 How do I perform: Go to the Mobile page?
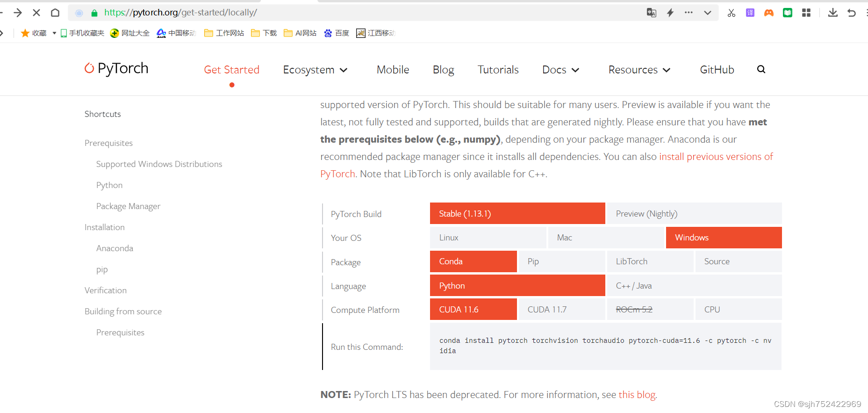tap(393, 70)
